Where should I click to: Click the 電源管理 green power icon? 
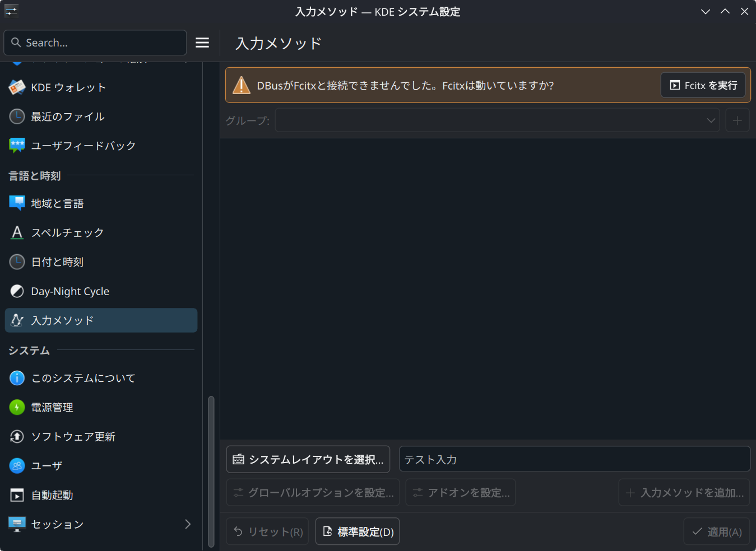click(x=17, y=407)
